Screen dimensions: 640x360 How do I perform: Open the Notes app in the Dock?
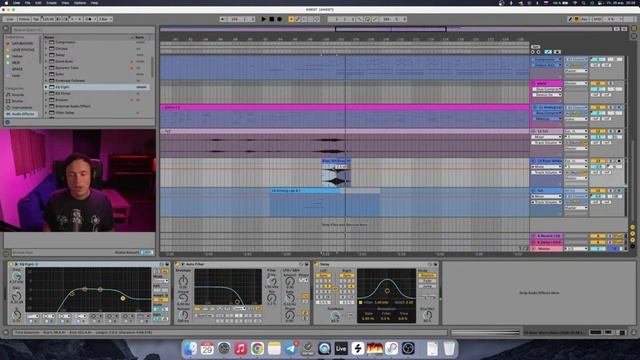pyautogui.click(x=274, y=349)
